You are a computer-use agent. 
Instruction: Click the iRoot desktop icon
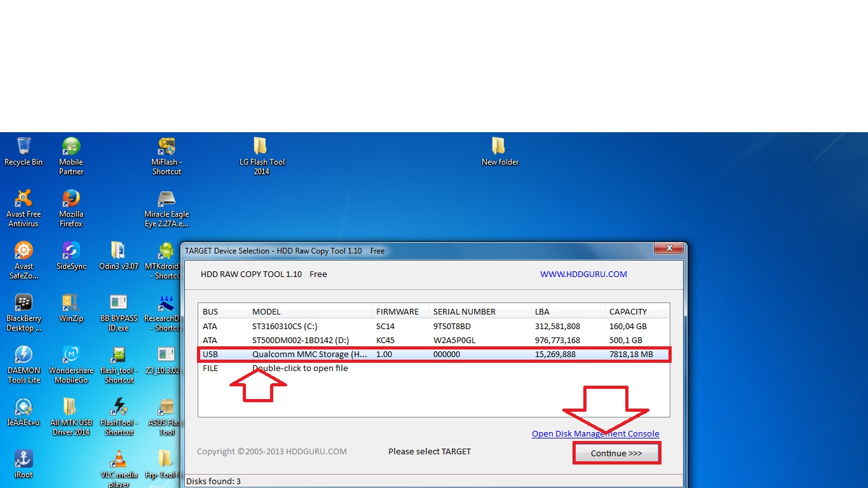tap(24, 464)
